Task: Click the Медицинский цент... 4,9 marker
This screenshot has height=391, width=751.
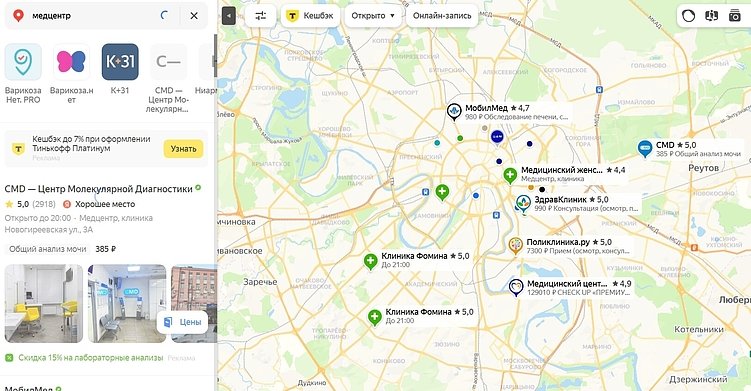Action: (516, 288)
